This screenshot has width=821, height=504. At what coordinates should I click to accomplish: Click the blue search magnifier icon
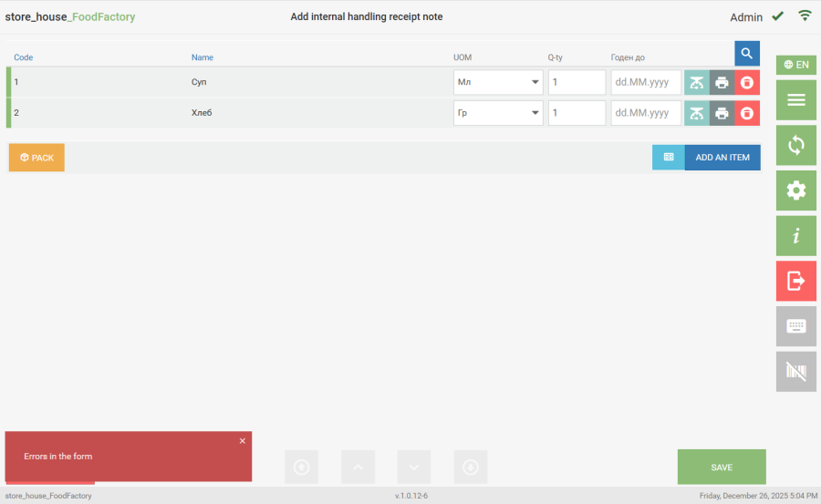click(747, 53)
